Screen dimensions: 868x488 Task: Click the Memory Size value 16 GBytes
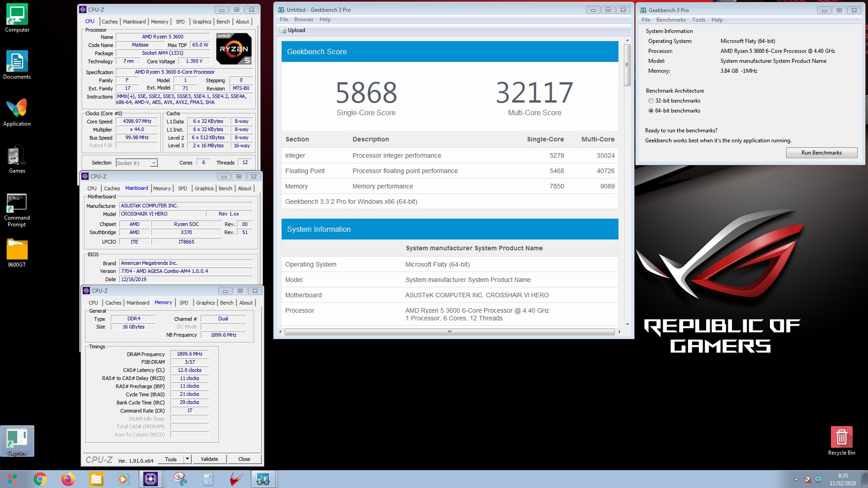134,327
